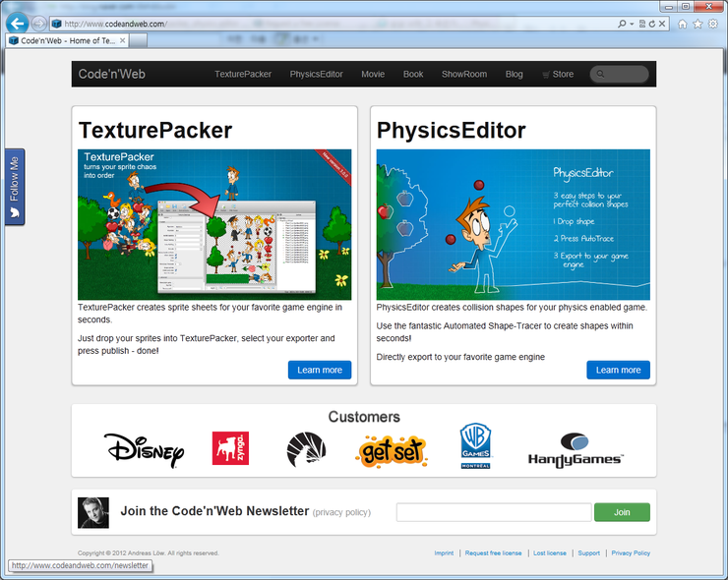
Task: Click the red Zynga customer logo
Action: pos(230,447)
